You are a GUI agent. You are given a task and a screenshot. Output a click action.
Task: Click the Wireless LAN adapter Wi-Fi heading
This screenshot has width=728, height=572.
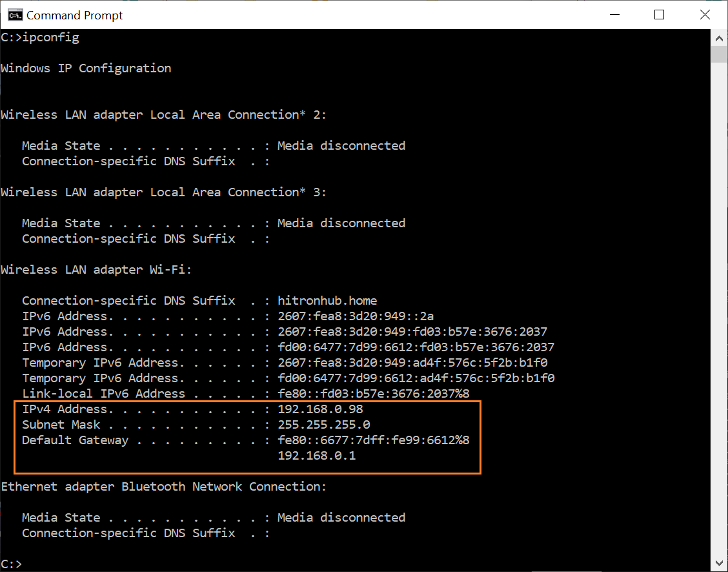[x=96, y=269]
